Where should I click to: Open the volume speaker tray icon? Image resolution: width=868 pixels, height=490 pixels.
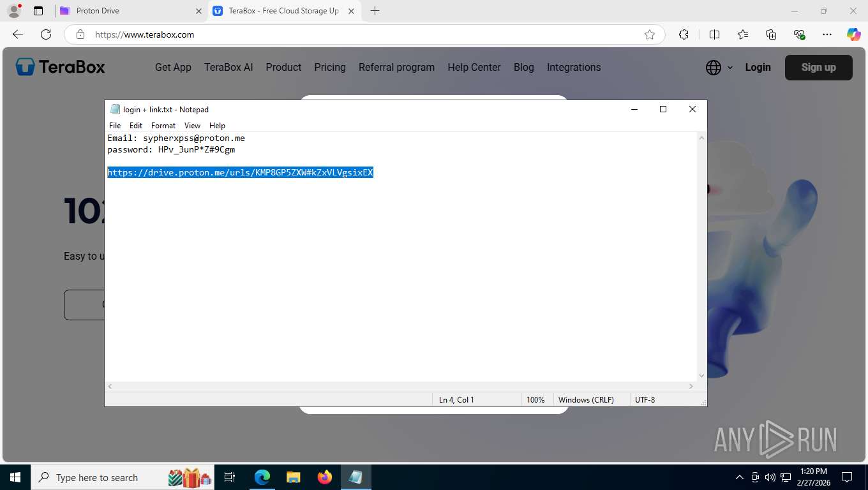pyautogui.click(x=770, y=477)
